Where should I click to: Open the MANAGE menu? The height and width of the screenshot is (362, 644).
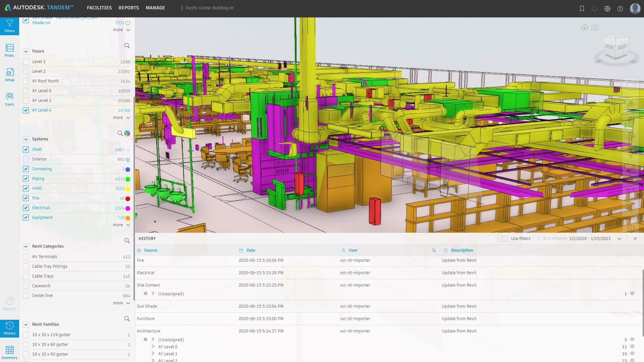tap(155, 8)
